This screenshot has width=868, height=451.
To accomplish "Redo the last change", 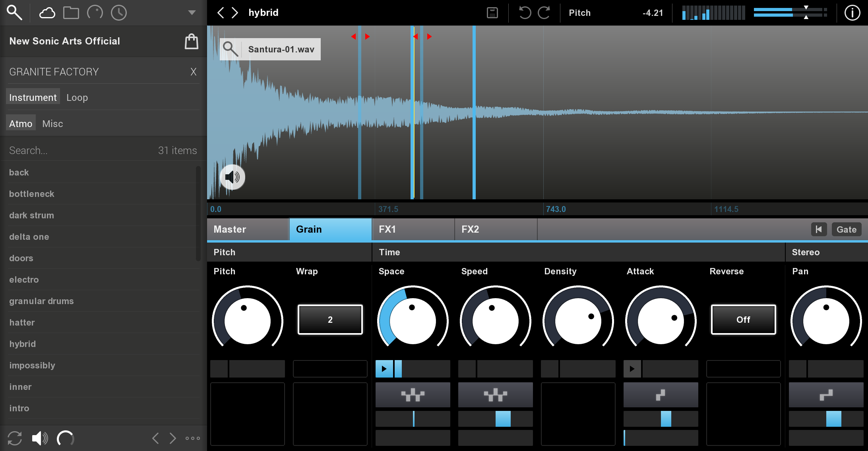I will 544,13.
